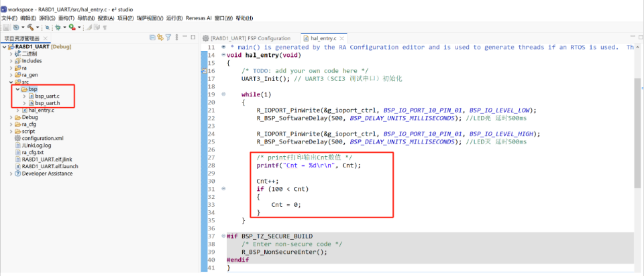The image size is (644, 276).
Task: Select the hal_entry.c editor tab
Action: pyautogui.click(x=323, y=38)
